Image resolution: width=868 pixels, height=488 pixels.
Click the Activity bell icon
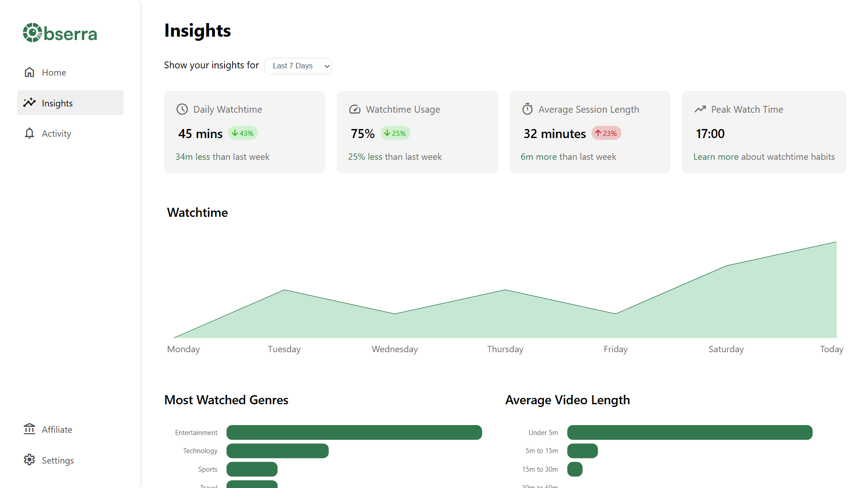coord(29,133)
